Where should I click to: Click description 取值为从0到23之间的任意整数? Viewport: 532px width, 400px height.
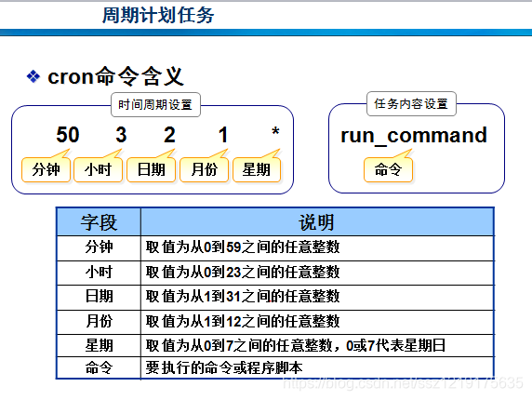[243, 273]
